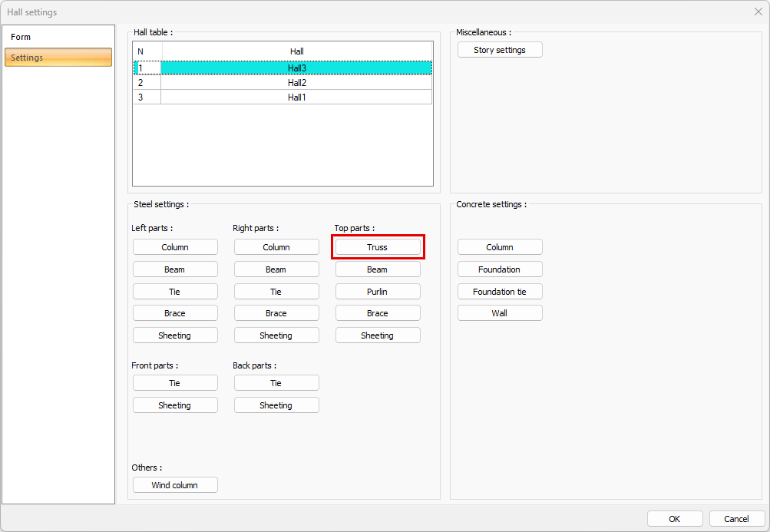This screenshot has height=532, width=770.
Task: Click Tie button under Front parts
Action: coord(175,383)
